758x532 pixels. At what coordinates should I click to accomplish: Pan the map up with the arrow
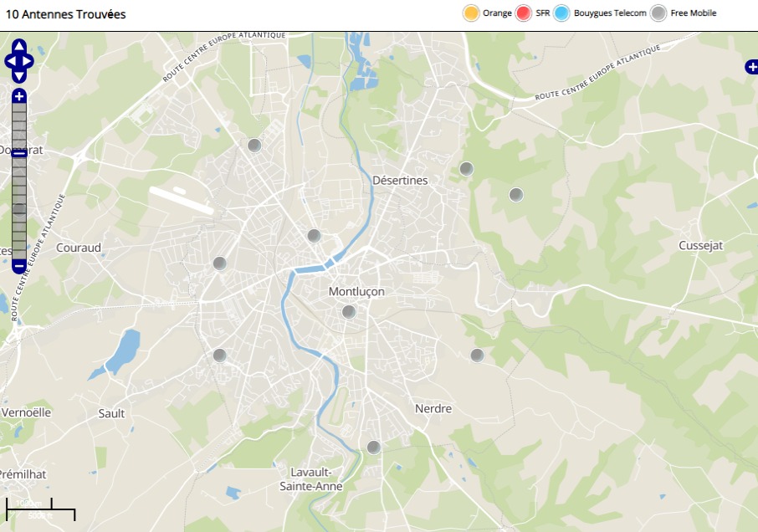[x=19, y=46]
